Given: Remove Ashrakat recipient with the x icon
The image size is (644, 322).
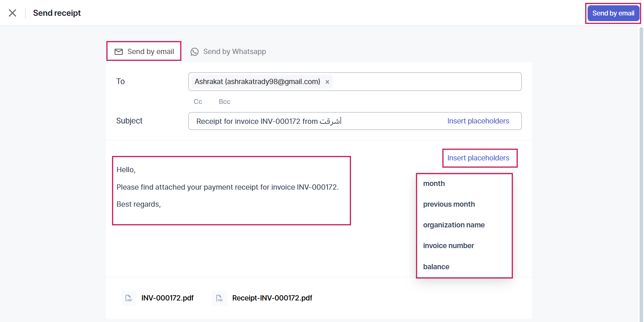Looking at the screenshot, I should 327,82.
